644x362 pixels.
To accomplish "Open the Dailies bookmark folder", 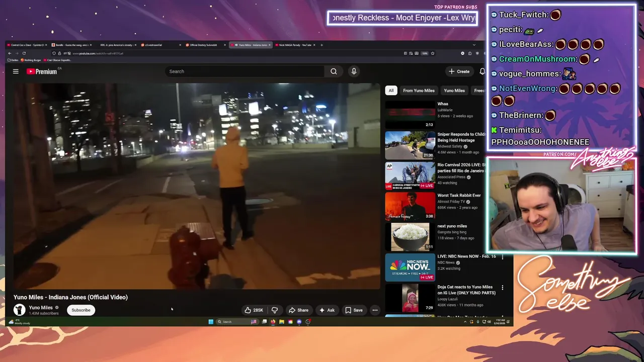I will [x=13, y=60].
